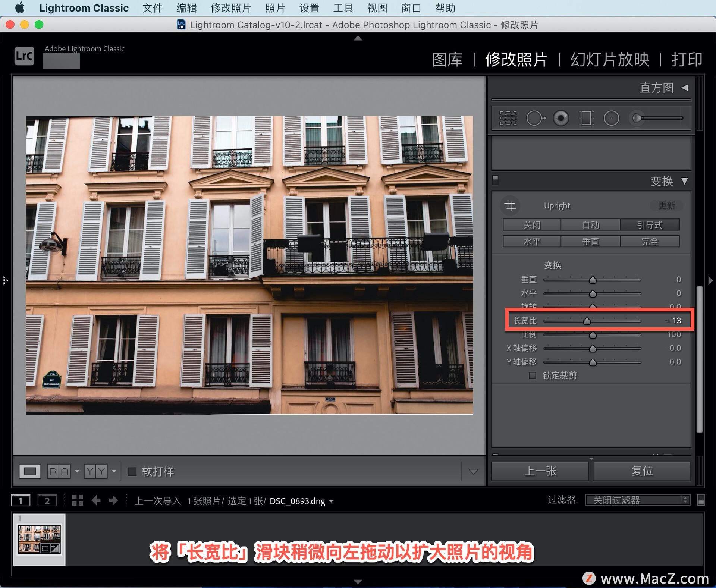Click the crop overlay icon

click(x=508, y=118)
